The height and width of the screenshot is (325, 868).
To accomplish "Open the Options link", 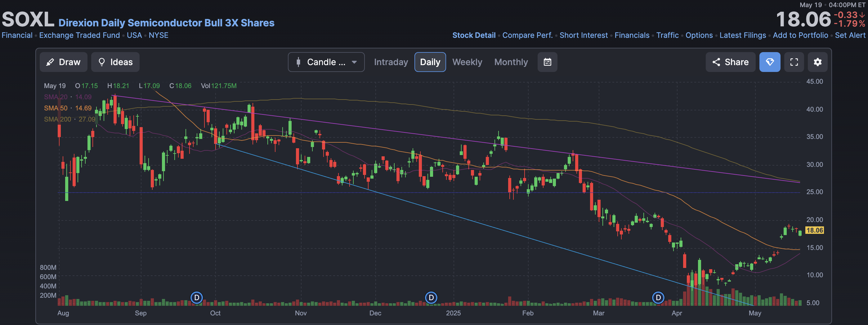I will [x=699, y=35].
